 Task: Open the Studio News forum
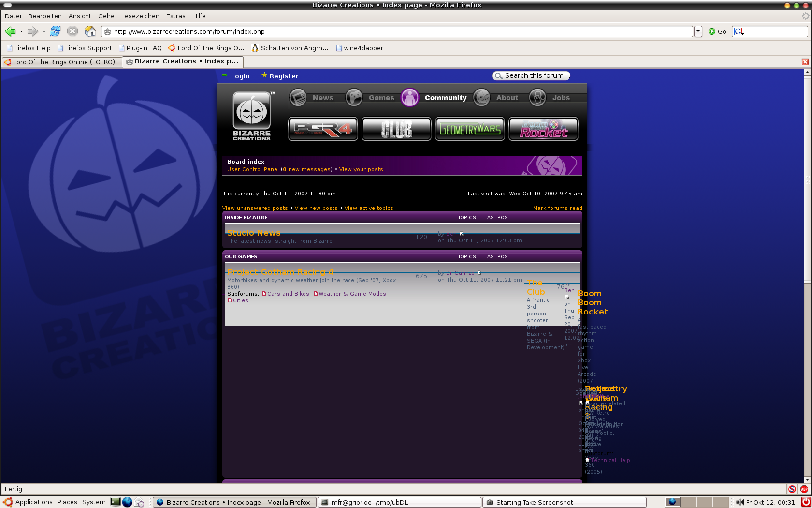click(x=254, y=233)
